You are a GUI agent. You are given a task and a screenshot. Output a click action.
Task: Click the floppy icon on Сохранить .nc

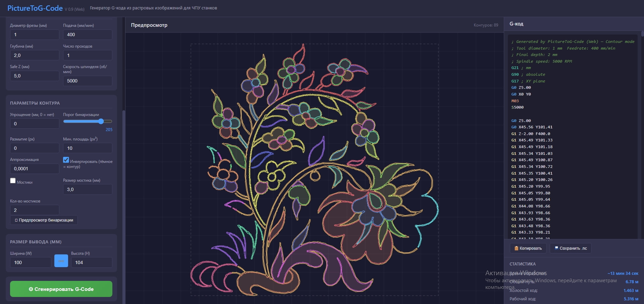[x=556, y=248]
